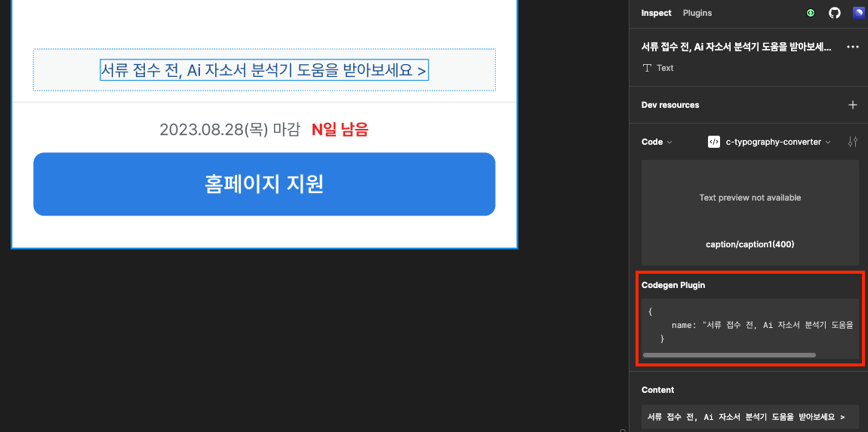Click the caption/caption1(400) style text
This screenshot has width=868, height=432.
[x=750, y=244]
